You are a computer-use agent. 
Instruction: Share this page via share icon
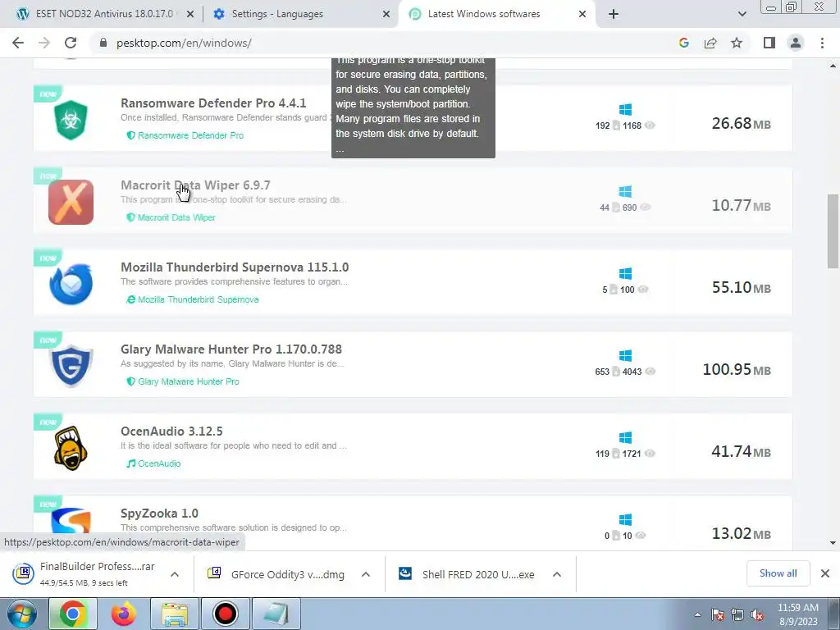tap(710, 43)
